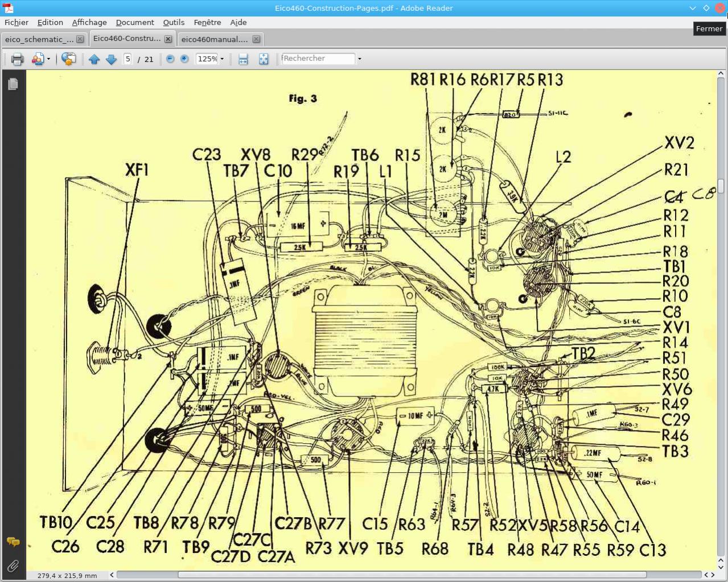
Task: Fit page to window width icon
Action: click(x=243, y=59)
